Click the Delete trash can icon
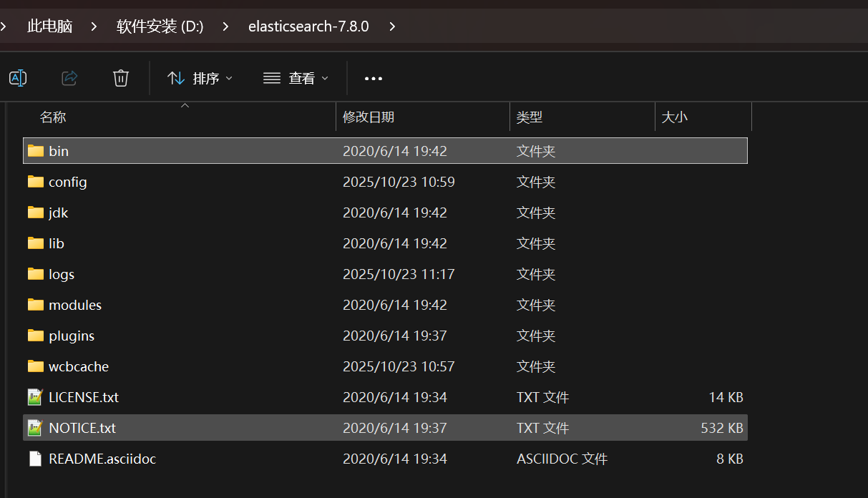Image resolution: width=868 pixels, height=498 pixels. (121, 78)
